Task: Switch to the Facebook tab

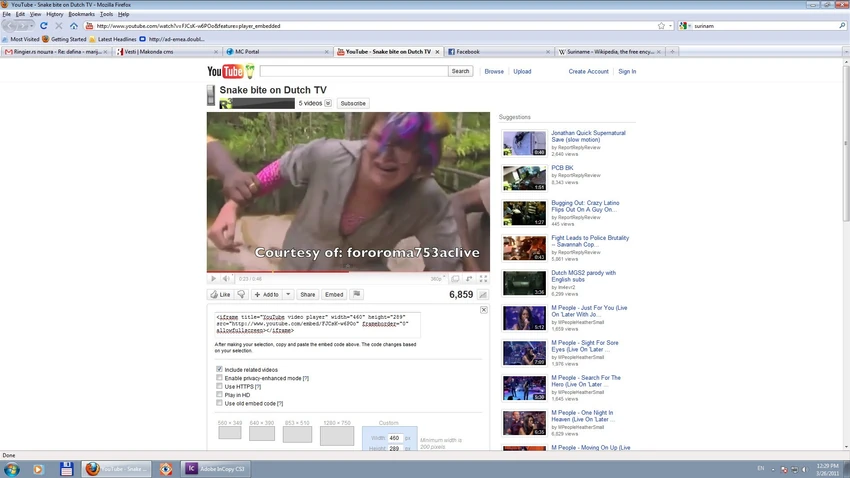Action: pyautogui.click(x=468, y=51)
